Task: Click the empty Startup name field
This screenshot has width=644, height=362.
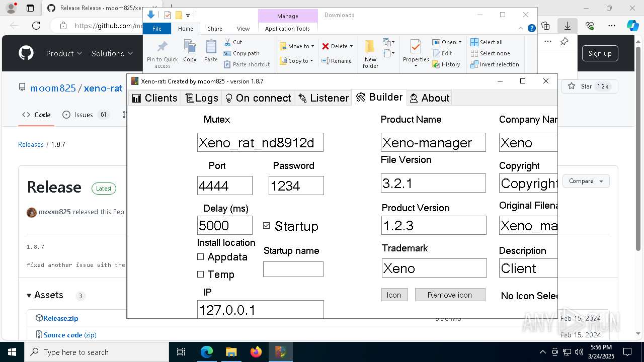Action: point(293,269)
